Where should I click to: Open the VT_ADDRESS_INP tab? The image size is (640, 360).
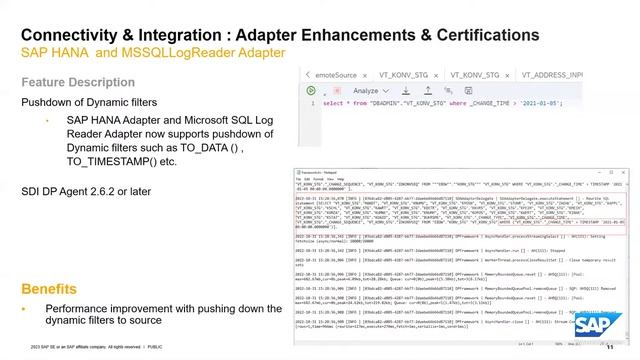tap(552, 75)
